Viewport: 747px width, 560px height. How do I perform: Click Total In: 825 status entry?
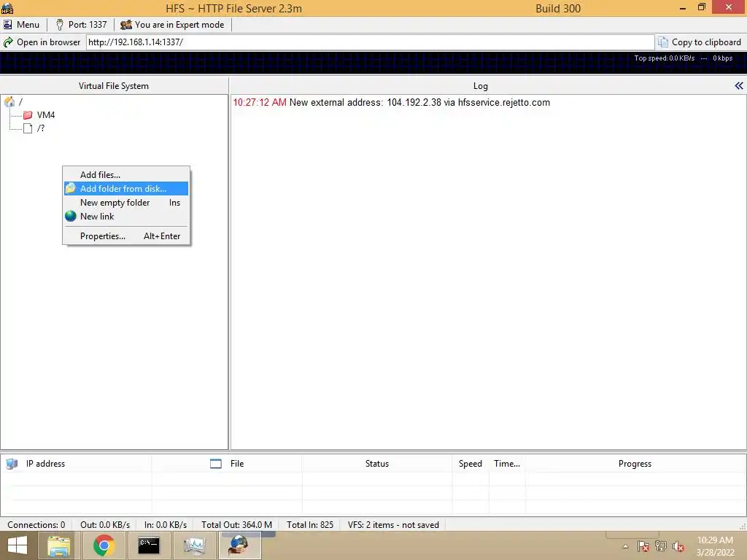310,525
